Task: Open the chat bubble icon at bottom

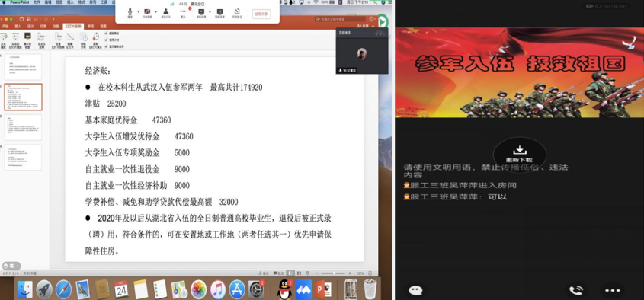Action: coord(415,291)
